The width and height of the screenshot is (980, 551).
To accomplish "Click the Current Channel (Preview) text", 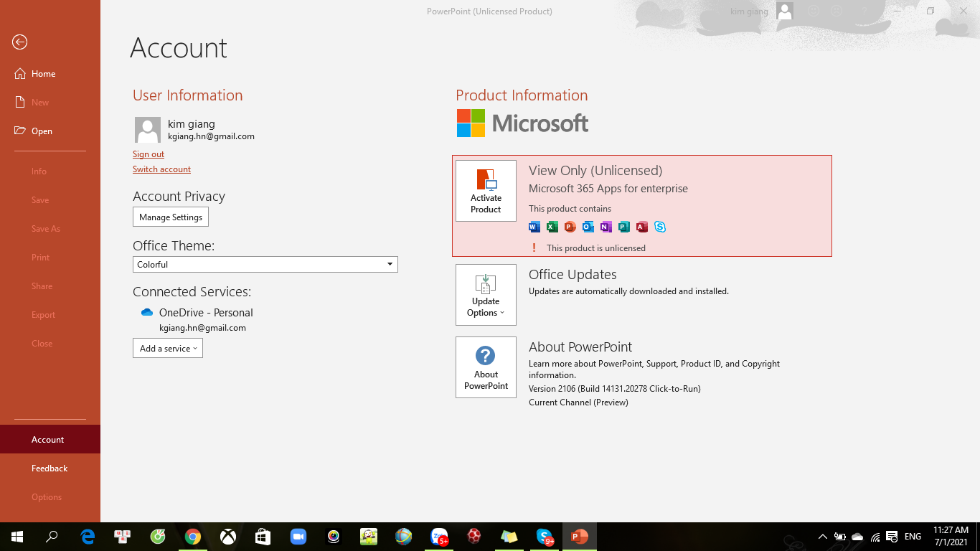I will pyautogui.click(x=578, y=402).
